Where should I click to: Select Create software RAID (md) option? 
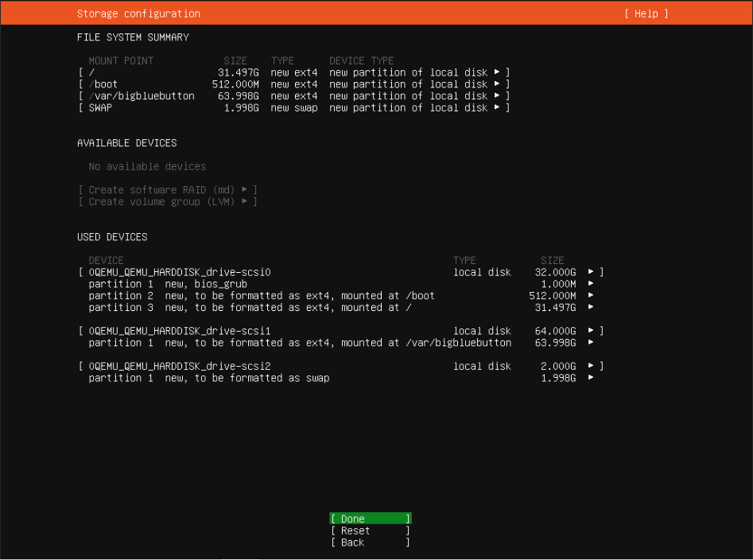coord(168,190)
